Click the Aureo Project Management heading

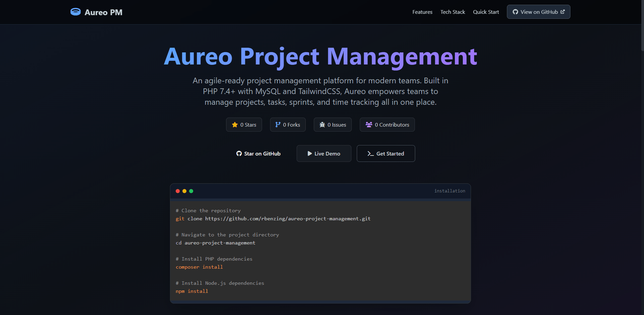click(320, 57)
